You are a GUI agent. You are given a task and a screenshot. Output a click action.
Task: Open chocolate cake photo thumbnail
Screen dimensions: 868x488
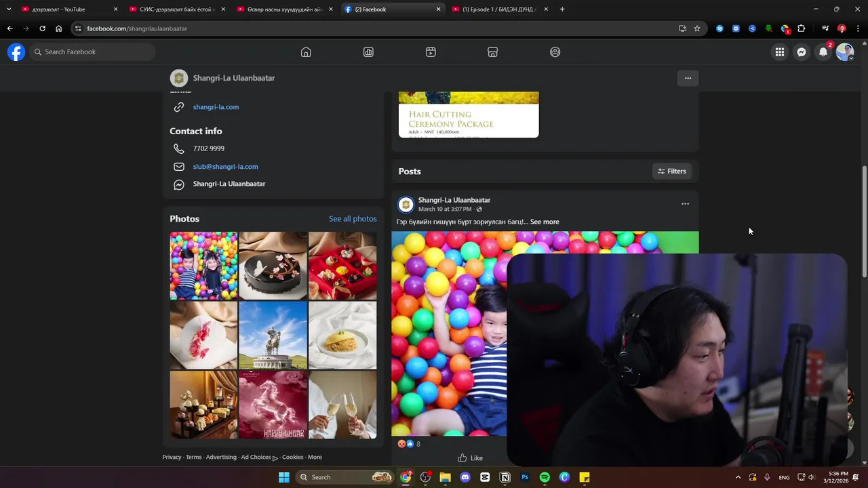pos(273,266)
